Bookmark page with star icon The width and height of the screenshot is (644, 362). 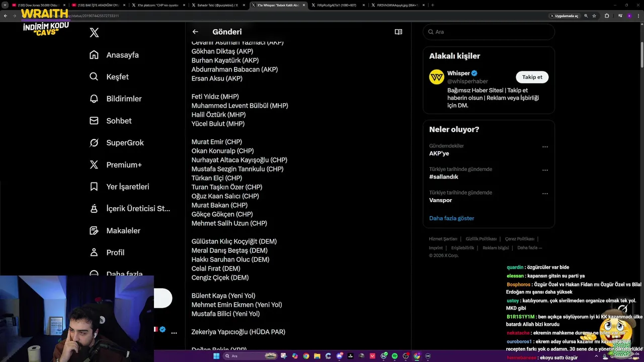click(x=594, y=16)
